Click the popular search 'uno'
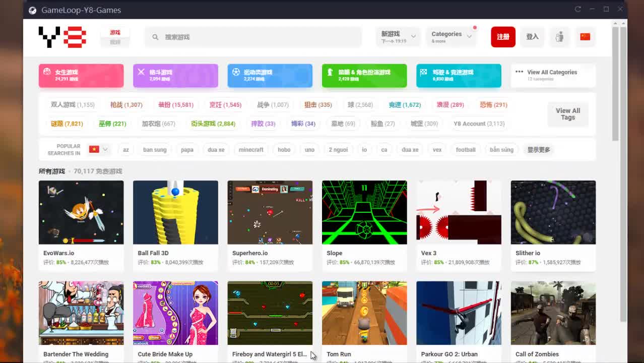Screen dimensions: 644x363 pos(309,150)
